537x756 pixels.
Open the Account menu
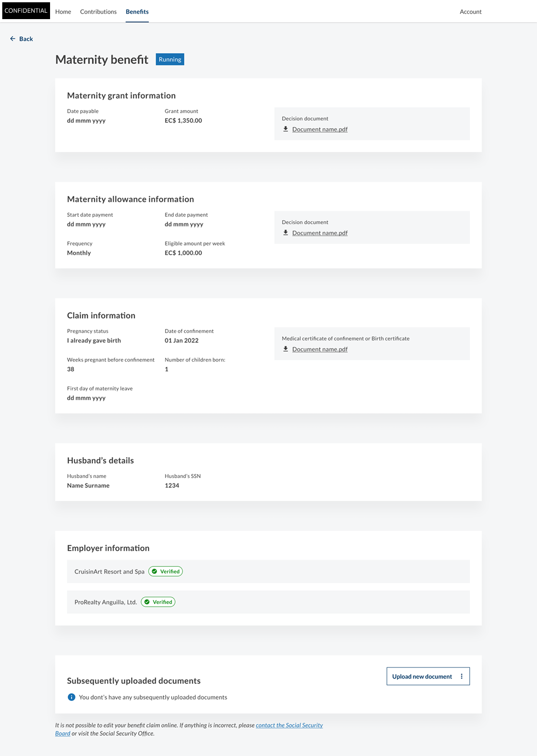[471, 12]
